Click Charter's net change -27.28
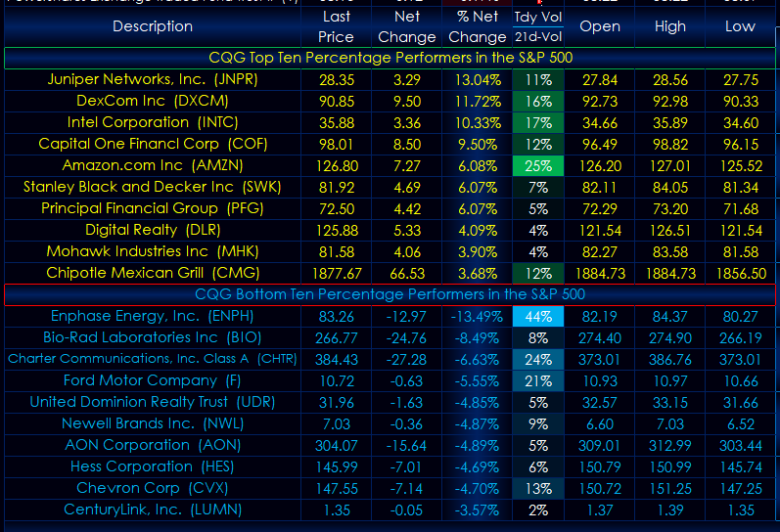The width and height of the screenshot is (780, 532). [407, 359]
